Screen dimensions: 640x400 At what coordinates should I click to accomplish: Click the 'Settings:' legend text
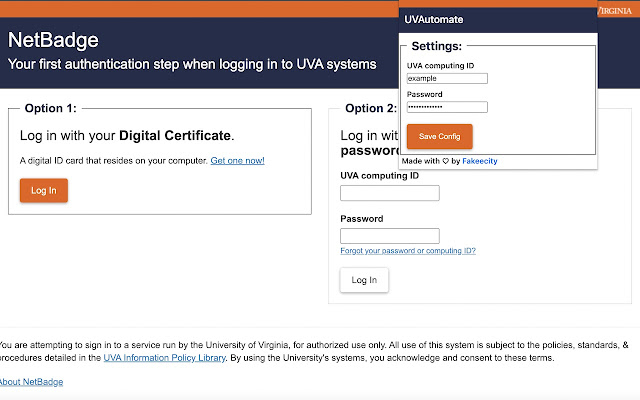(436, 46)
